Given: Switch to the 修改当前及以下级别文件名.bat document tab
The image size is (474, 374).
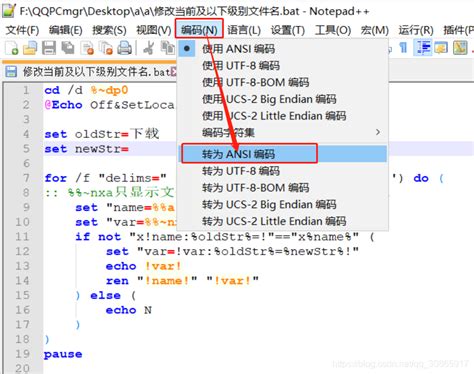Looking at the screenshot, I should tap(91, 71).
